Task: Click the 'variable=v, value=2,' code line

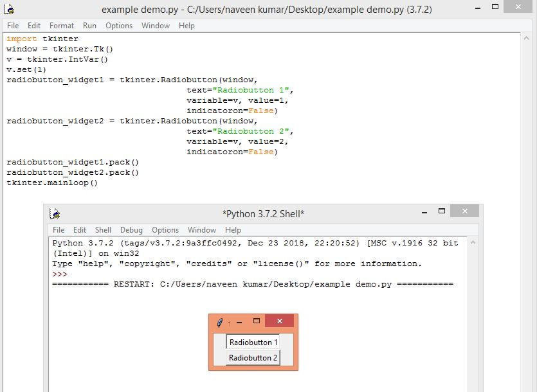Action: [x=238, y=141]
